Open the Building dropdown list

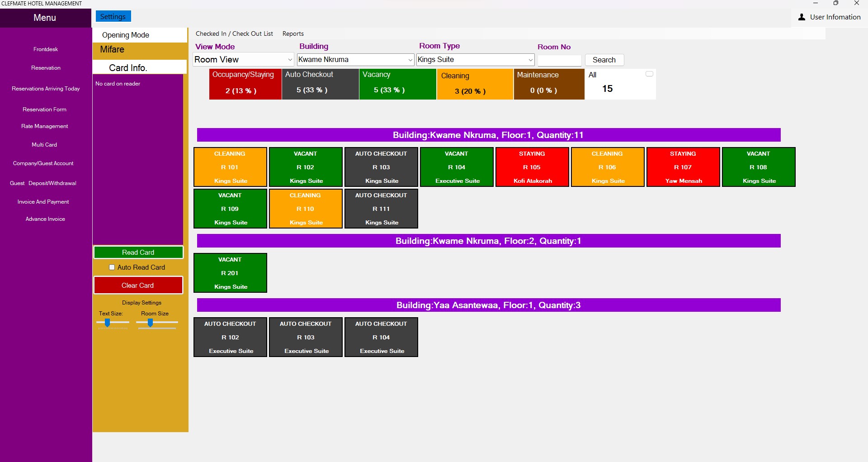pyautogui.click(x=410, y=60)
